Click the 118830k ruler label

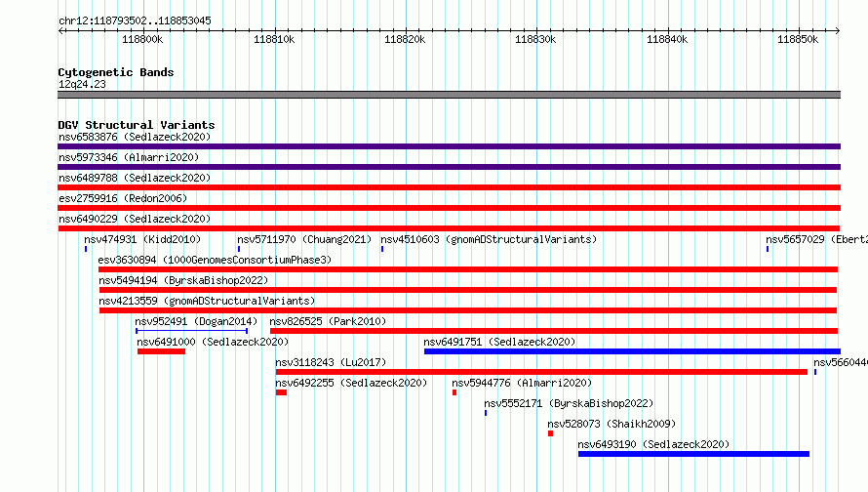click(535, 39)
